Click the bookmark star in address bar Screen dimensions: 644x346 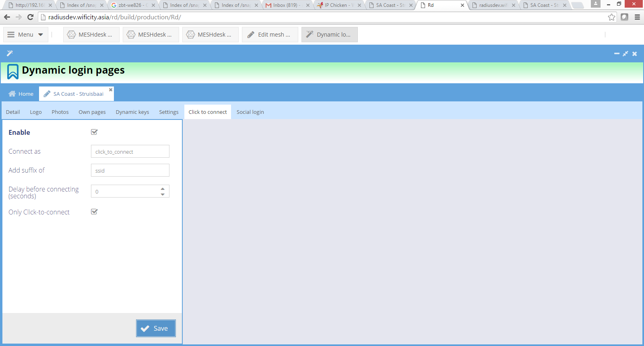tap(611, 17)
